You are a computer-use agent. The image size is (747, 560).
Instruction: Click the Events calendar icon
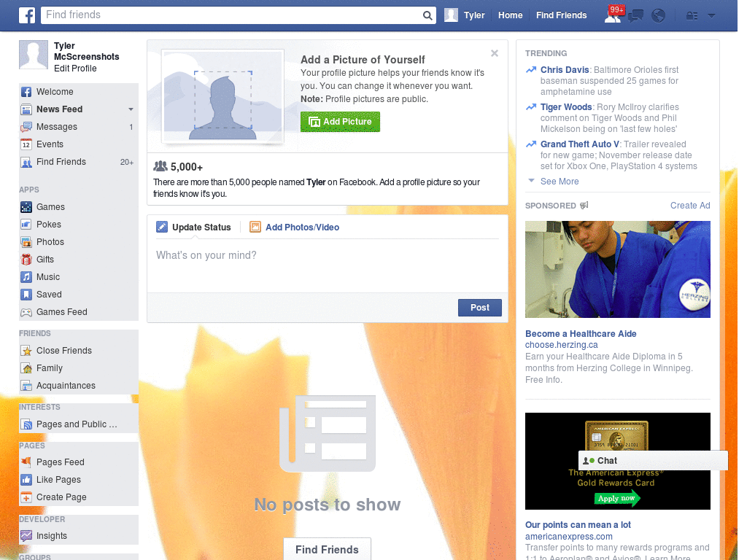point(26,145)
